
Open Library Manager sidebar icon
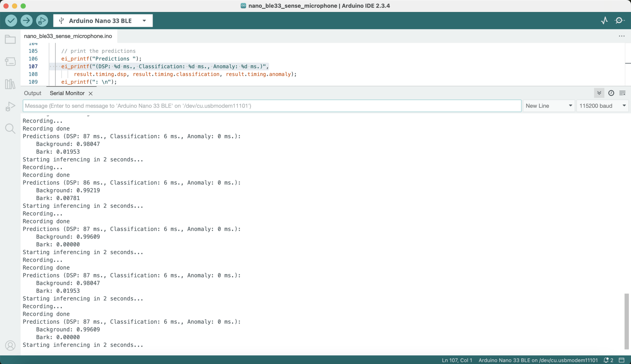(10, 84)
